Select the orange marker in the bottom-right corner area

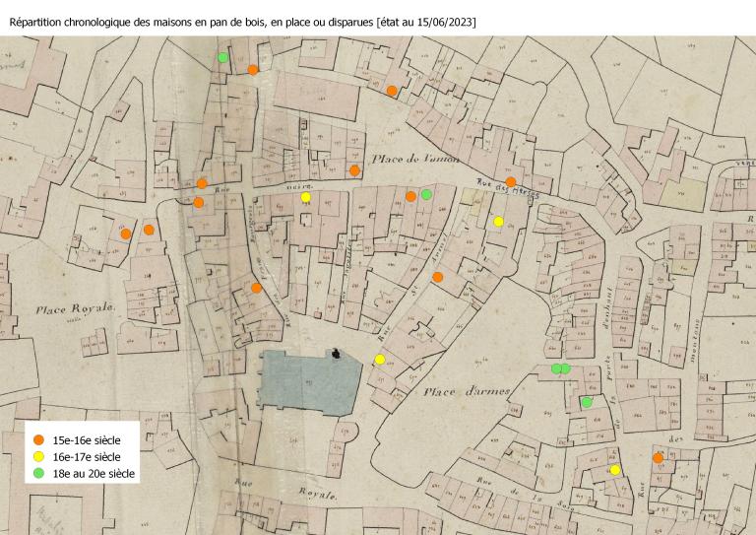[x=658, y=457]
